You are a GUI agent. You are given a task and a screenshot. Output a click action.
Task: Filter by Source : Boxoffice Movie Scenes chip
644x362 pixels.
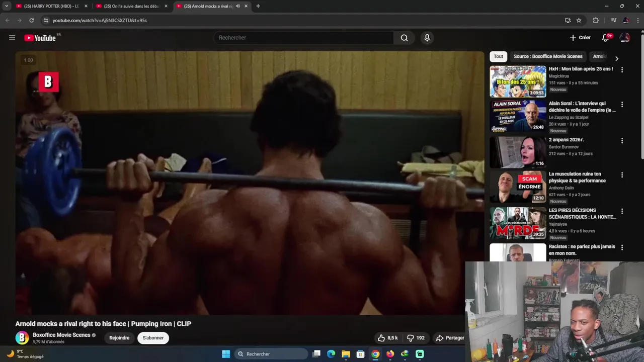click(x=548, y=56)
